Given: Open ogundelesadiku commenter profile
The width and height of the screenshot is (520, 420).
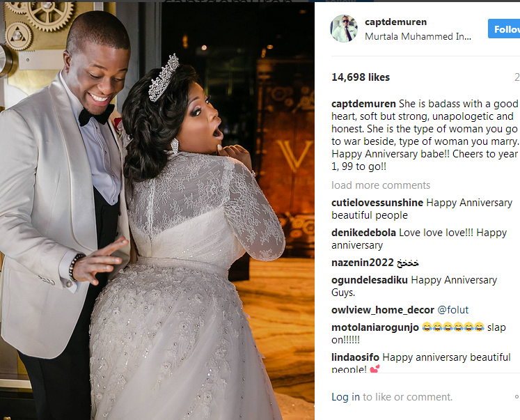Looking at the screenshot, I should (x=370, y=280).
